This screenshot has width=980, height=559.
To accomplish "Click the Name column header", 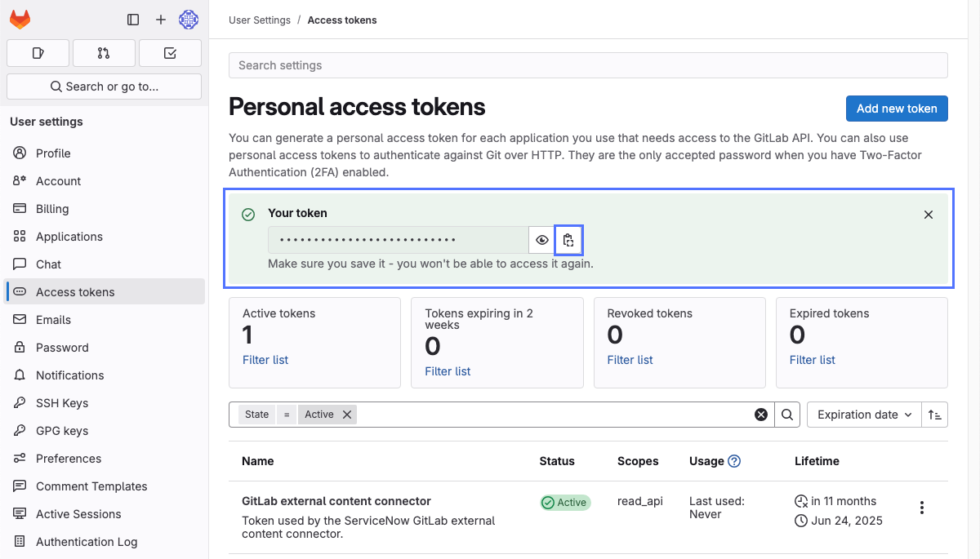I will click(258, 461).
